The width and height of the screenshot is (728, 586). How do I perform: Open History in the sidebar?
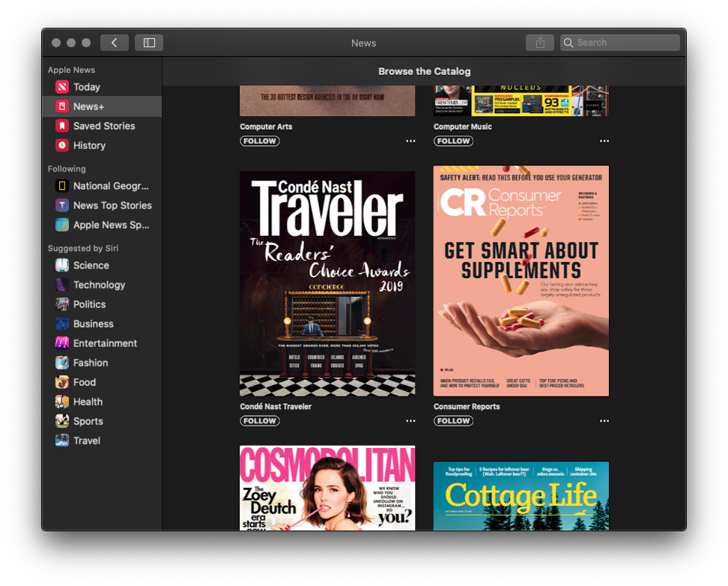89,145
